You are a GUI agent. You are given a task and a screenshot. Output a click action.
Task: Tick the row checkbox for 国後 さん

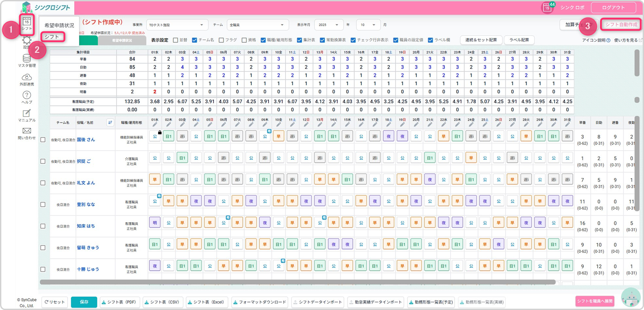[43, 140]
